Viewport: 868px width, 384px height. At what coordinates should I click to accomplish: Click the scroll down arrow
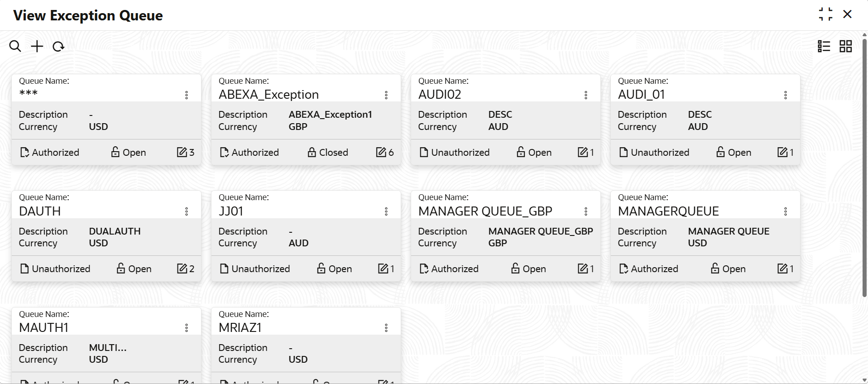(864, 380)
